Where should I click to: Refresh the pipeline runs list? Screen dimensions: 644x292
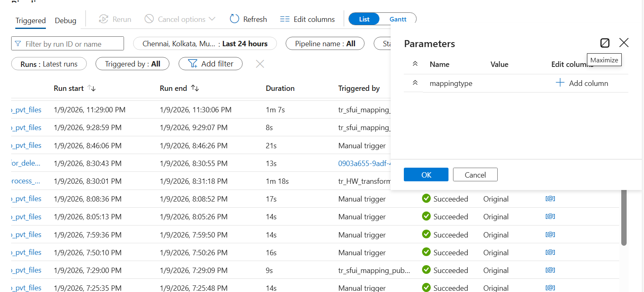248,19
